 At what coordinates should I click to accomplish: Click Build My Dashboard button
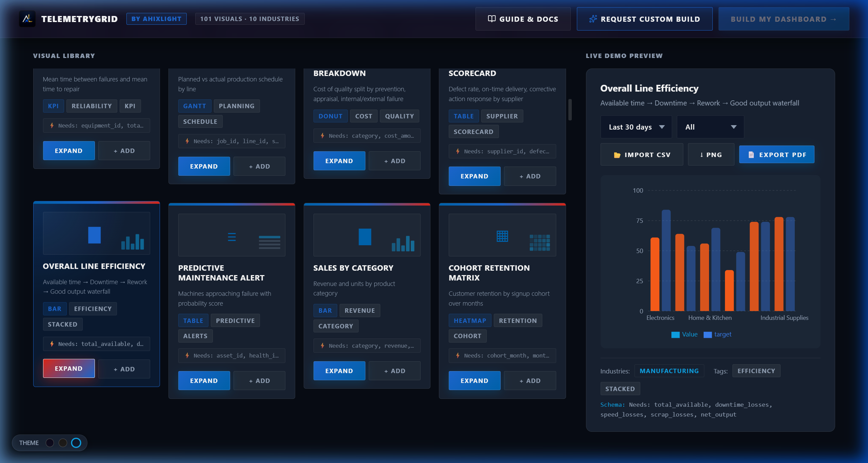pos(784,19)
